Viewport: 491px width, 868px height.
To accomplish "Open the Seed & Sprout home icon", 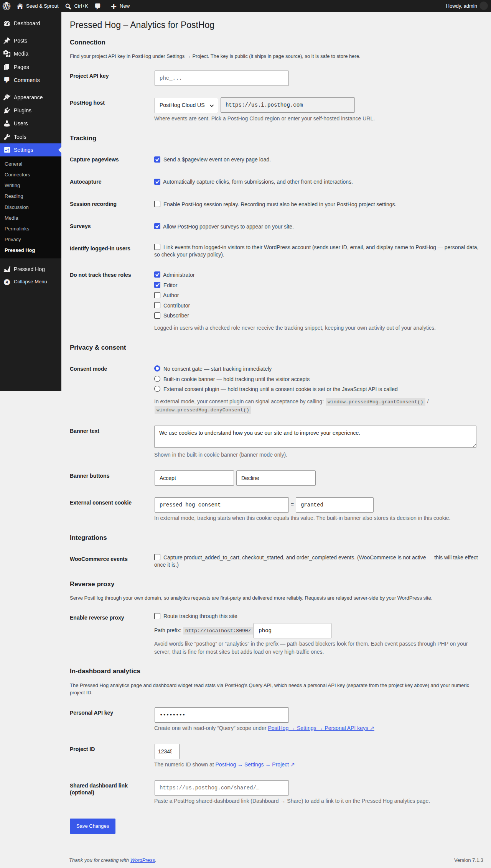I will point(20,6).
